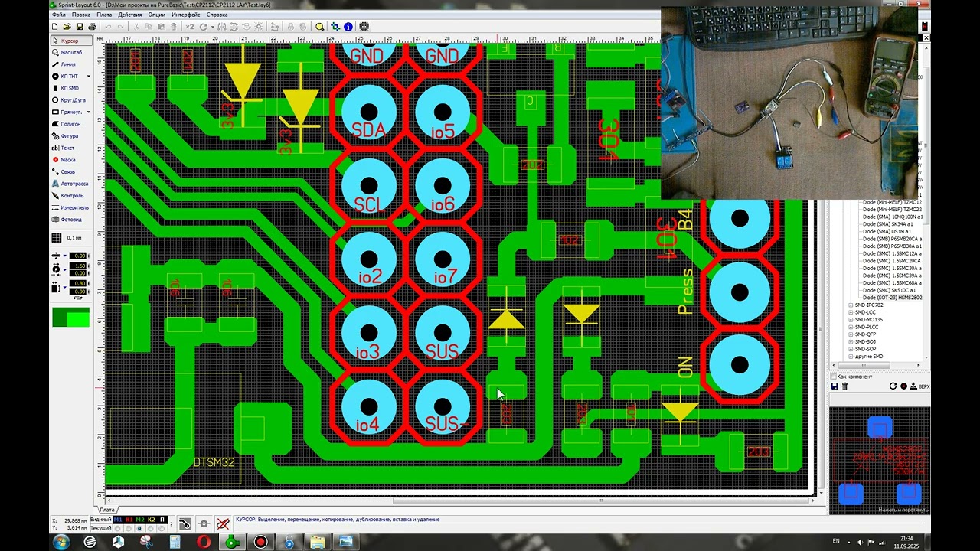The width and height of the screenshot is (980, 551).
Task: Rotate the component preview in library panel
Action: 893,386
